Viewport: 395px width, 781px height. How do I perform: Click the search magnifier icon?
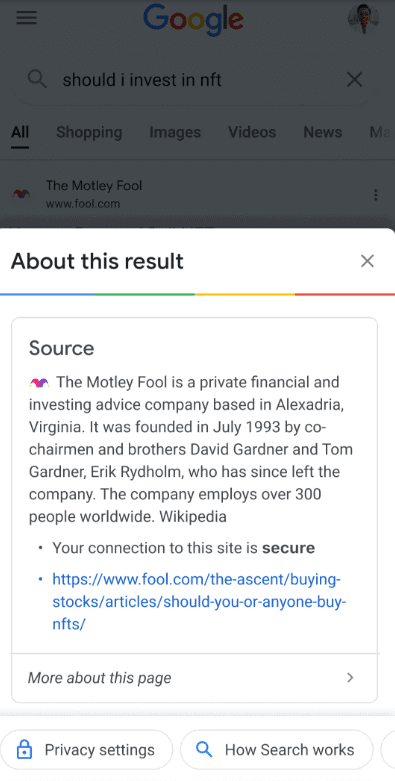tap(37, 79)
